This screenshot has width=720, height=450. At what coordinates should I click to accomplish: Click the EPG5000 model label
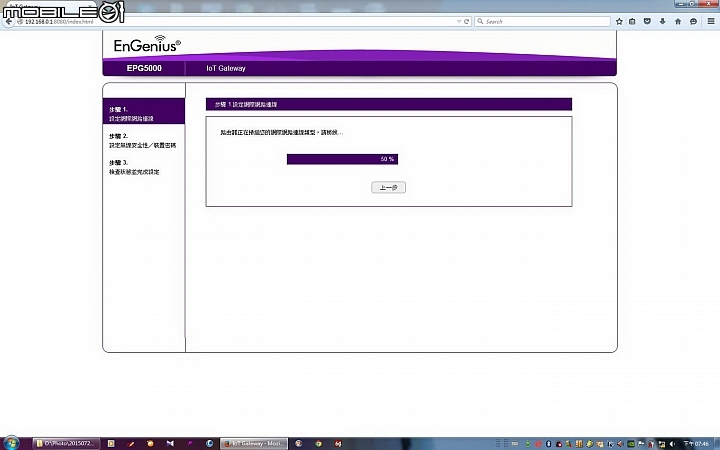point(144,68)
